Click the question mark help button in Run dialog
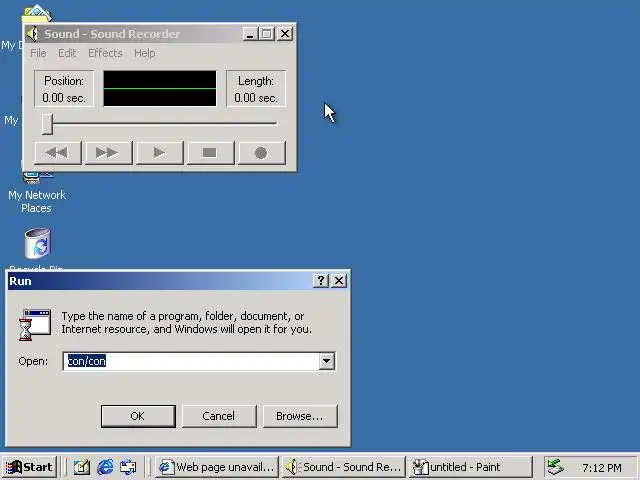The width and height of the screenshot is (640, 480). 321,280
